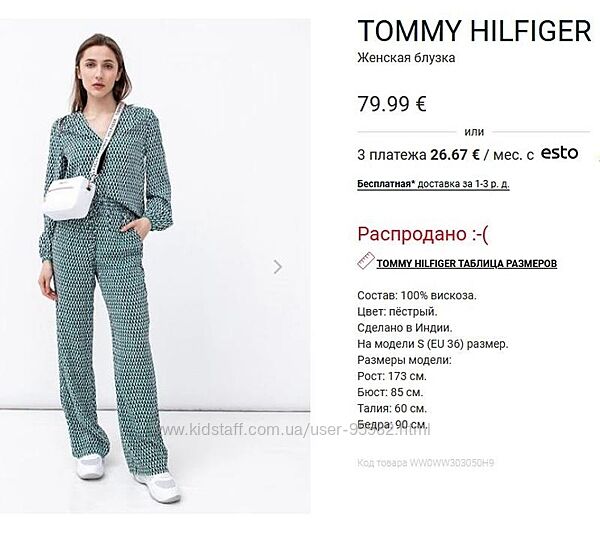Viewport: 600px width, 543px height.
Task: Click the 3 платежа 26.67 € installment text
Action: pyautogui.click(x=418, y=155)
